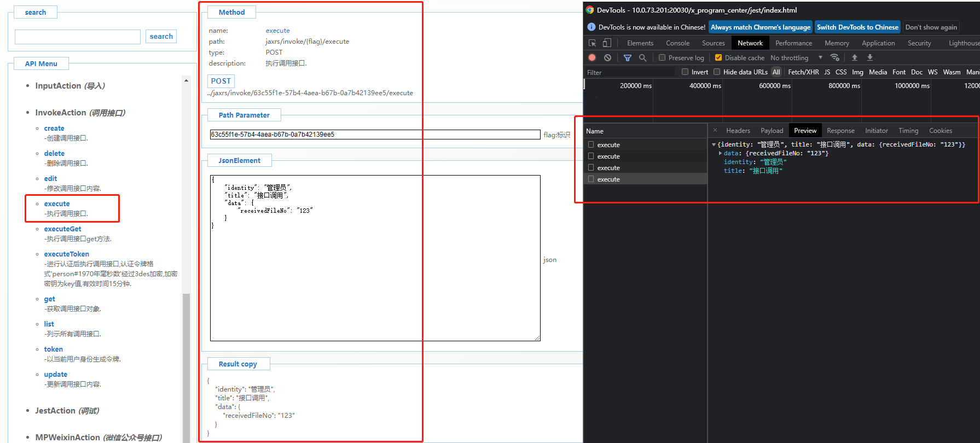Activate the inspect element picker in DevTools
Viewport: 980px width, 443px height.
click(592, 43)
